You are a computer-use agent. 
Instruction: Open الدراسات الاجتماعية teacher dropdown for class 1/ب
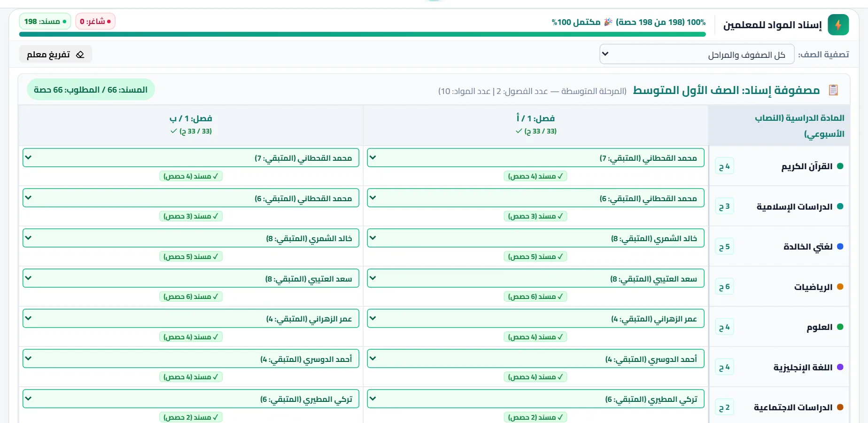tap(191, 399)
